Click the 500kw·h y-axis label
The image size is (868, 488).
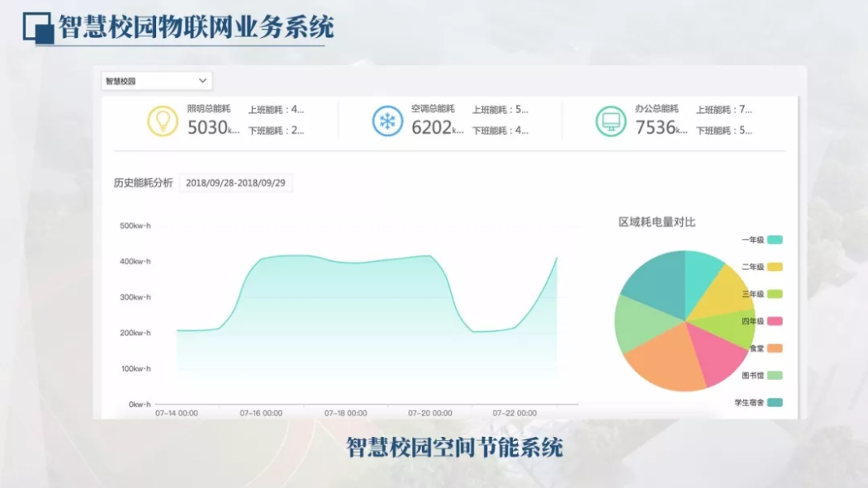[x=135, y=225]
